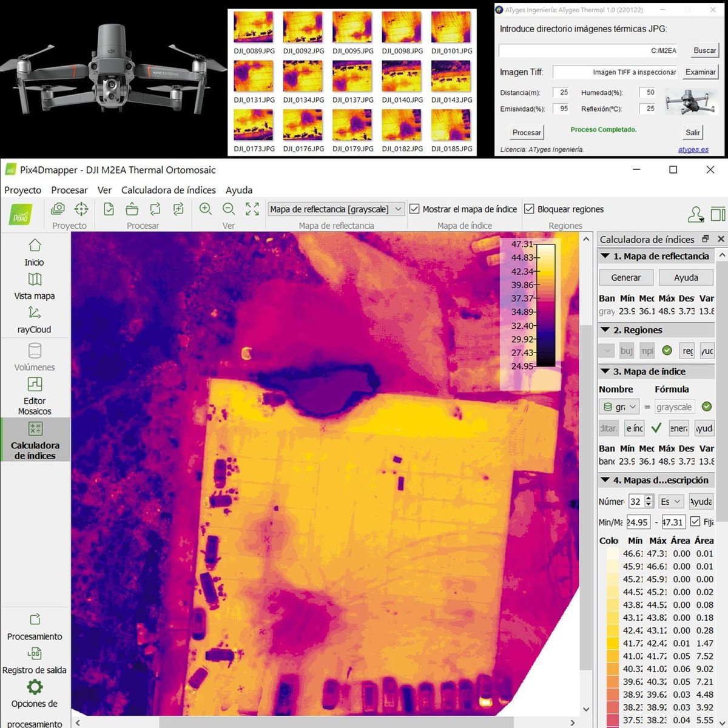Toggle the side panel layout icon
Image resolution: width=728 pixels, height=728 pixels.
click(718, 214)
